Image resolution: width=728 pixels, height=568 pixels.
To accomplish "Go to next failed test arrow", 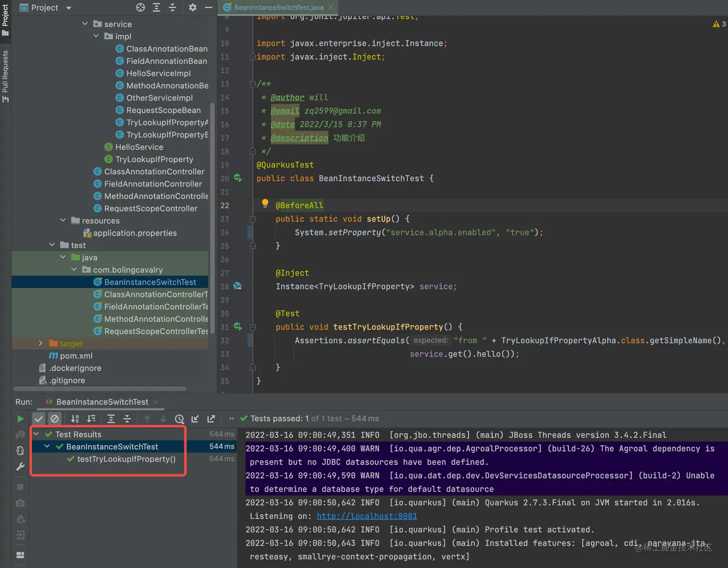I will (x=163, y=419).
